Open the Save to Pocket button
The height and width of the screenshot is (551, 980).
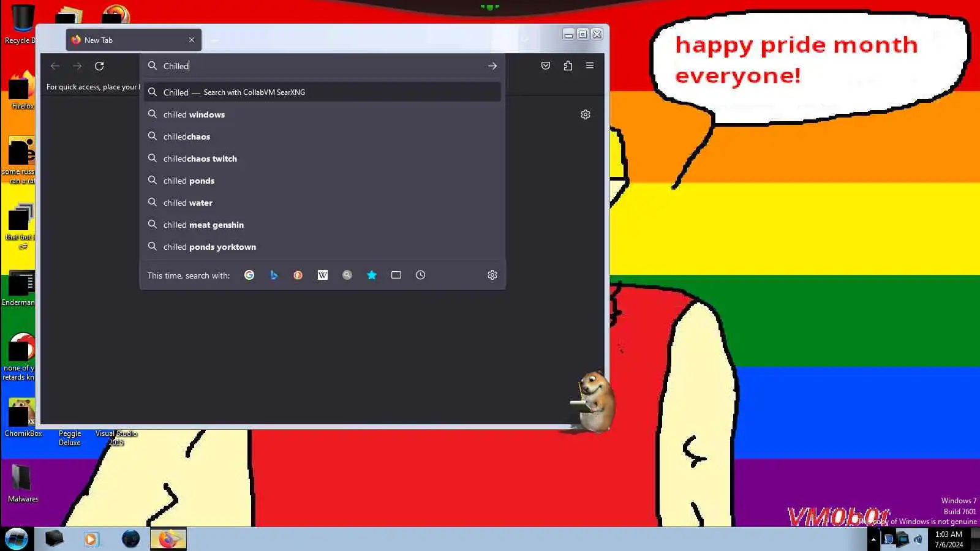click(546, 66)
